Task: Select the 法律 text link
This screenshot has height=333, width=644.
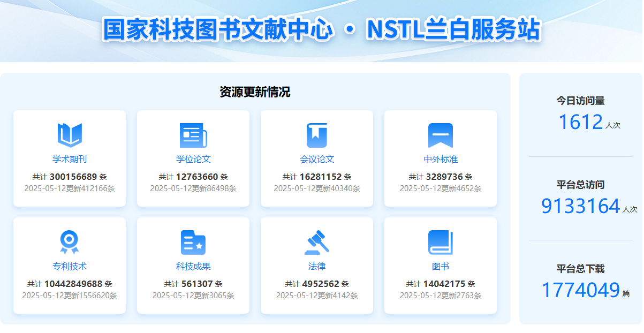Action: coord(317,266)
